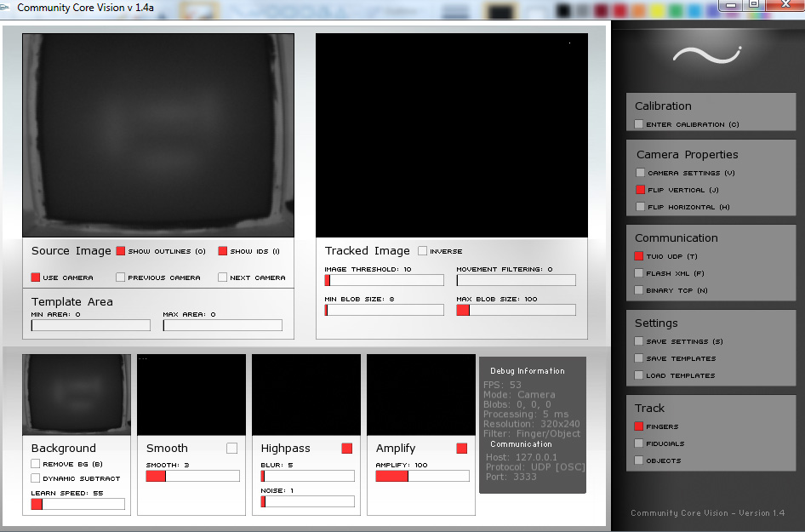Click Load Templates option

639,375
